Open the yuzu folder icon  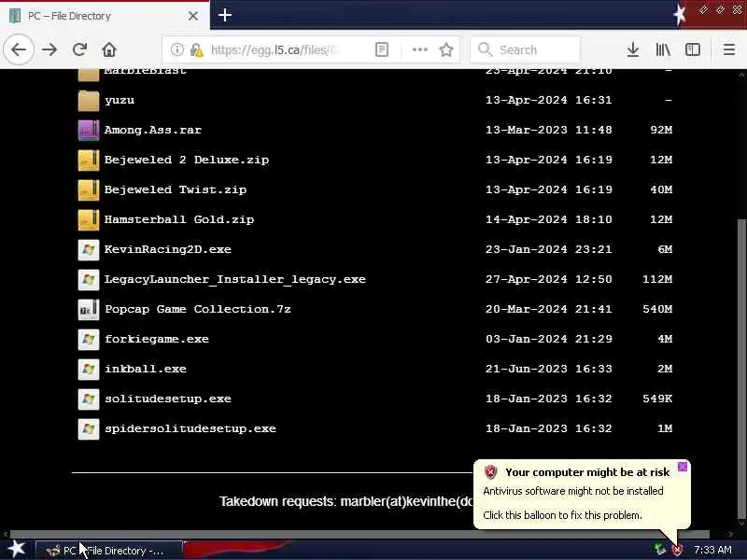click(89, 100)
